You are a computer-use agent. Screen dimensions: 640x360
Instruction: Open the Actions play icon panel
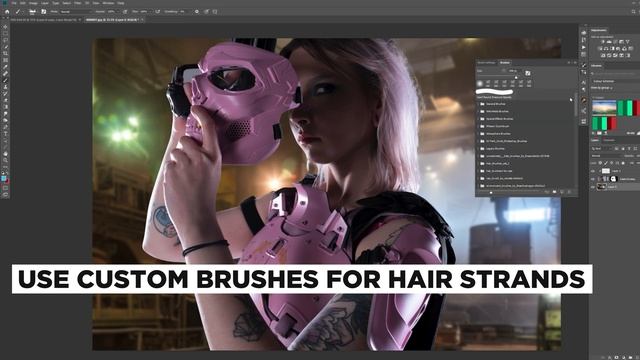[584, 47]
